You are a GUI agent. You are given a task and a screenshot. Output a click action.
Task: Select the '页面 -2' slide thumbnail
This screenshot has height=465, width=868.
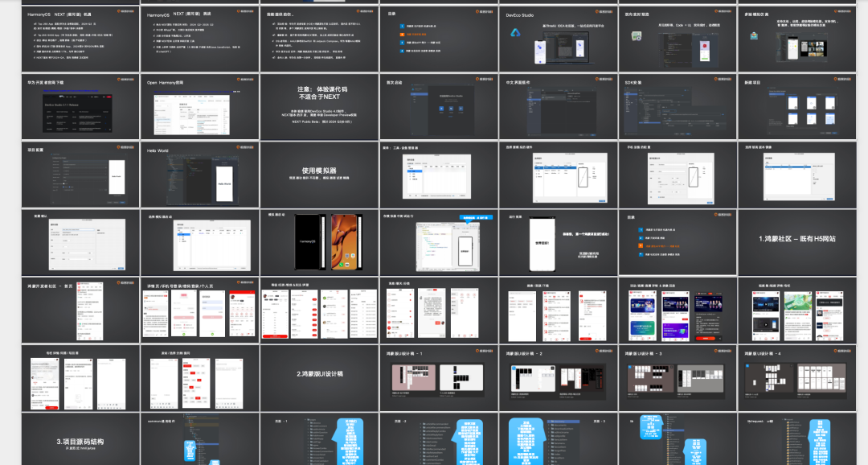tap(439, 439)
